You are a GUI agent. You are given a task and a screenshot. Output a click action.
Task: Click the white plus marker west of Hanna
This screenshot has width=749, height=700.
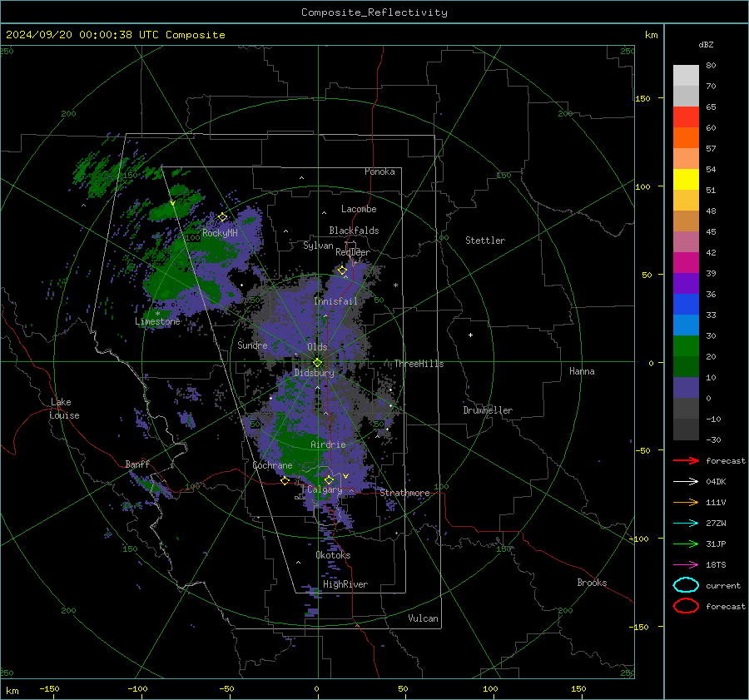click(470, 335)
